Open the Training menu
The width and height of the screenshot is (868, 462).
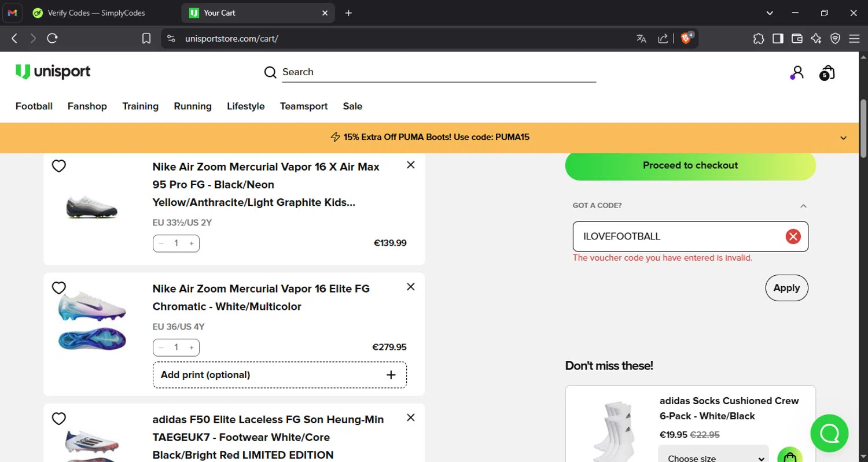coord(141,106)
